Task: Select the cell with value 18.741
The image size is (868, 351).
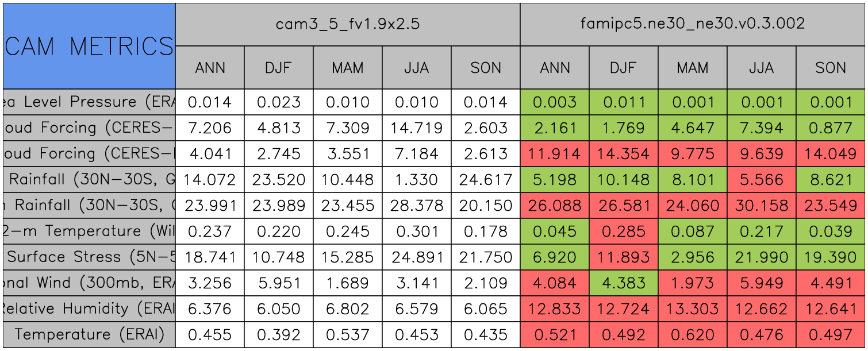Action: pos(210,257)
